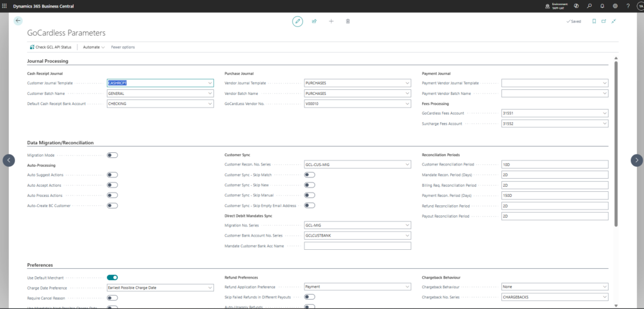Open Charge Date Preference dropdown
This screenshot has height=309, width=644.
(210, 288)
